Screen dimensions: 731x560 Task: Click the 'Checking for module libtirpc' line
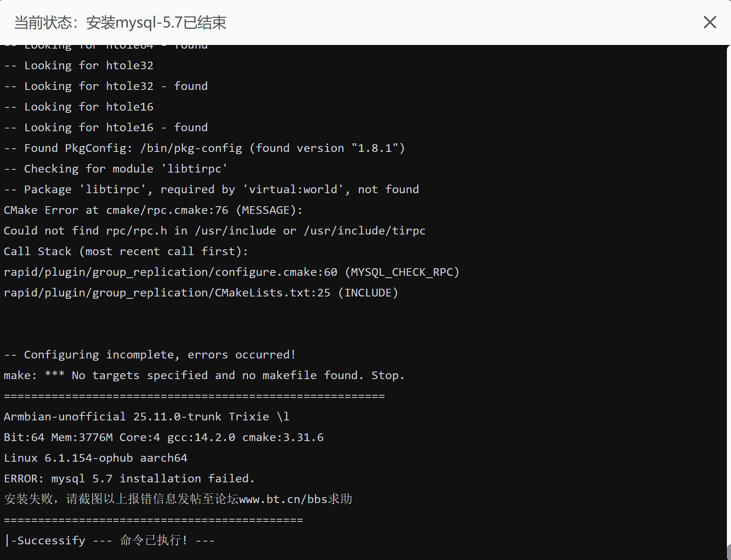pos(116,169)
